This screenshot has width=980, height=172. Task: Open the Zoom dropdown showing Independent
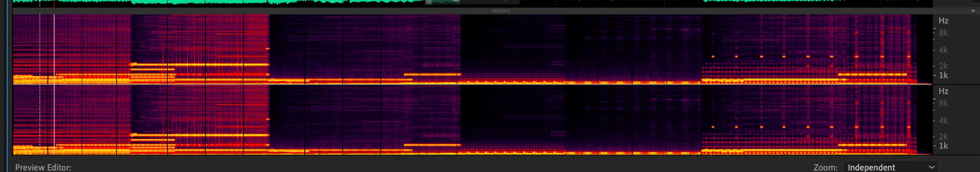(x=890, y=167)
